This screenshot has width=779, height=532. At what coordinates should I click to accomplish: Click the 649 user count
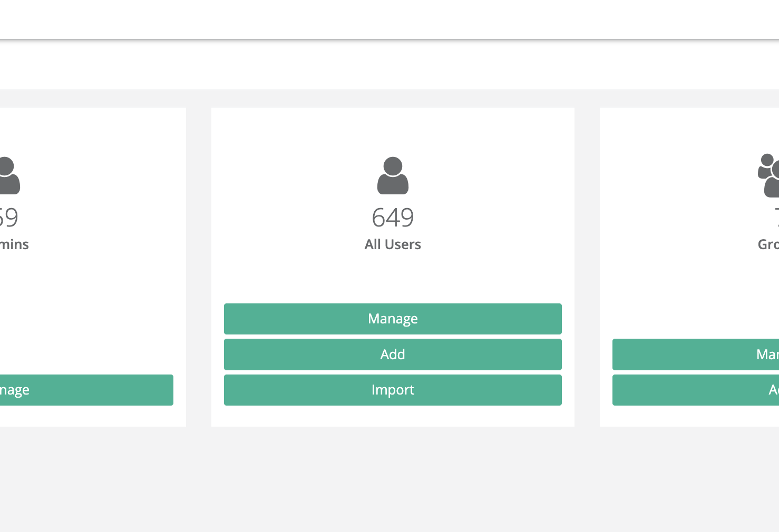[393, 218]
